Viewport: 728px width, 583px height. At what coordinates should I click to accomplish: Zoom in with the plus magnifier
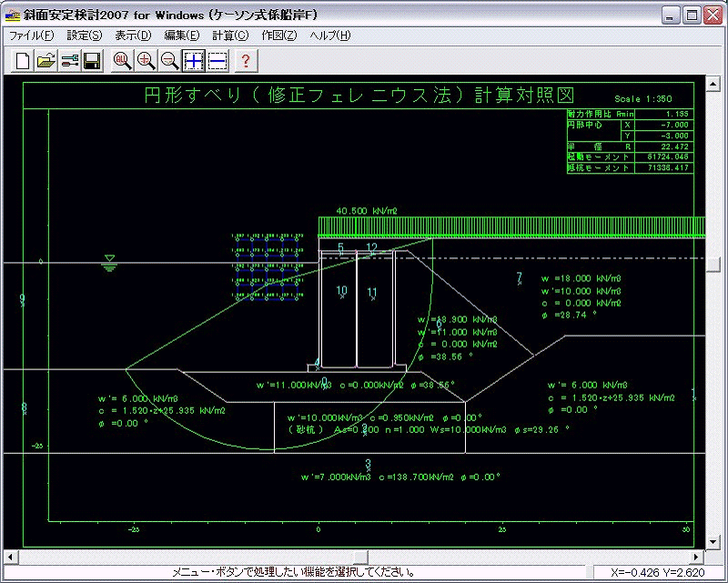[x=146, y=61]
